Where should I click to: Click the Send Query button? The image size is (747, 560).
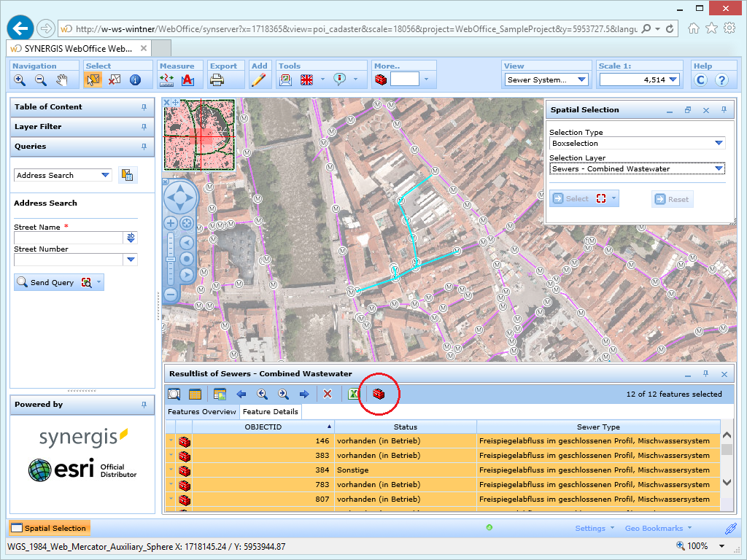(53, 282)
